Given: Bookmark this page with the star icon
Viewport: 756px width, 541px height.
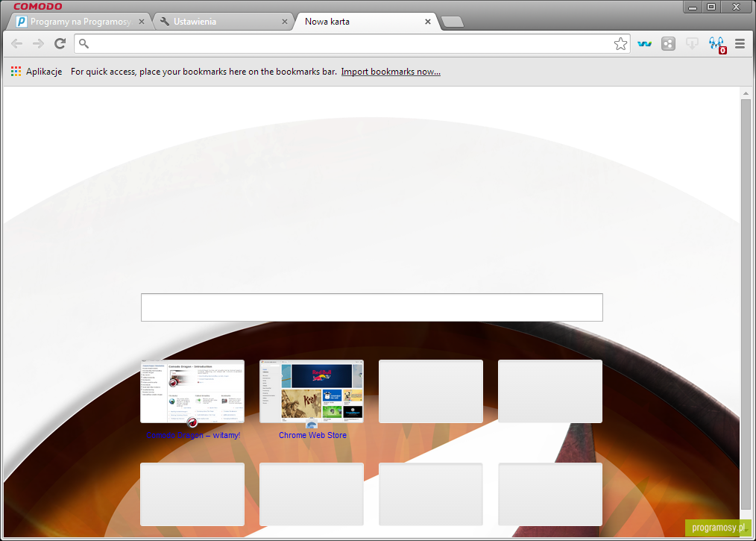Looking at the screenshot, I should pyautogui.click(x=620, y=44).
